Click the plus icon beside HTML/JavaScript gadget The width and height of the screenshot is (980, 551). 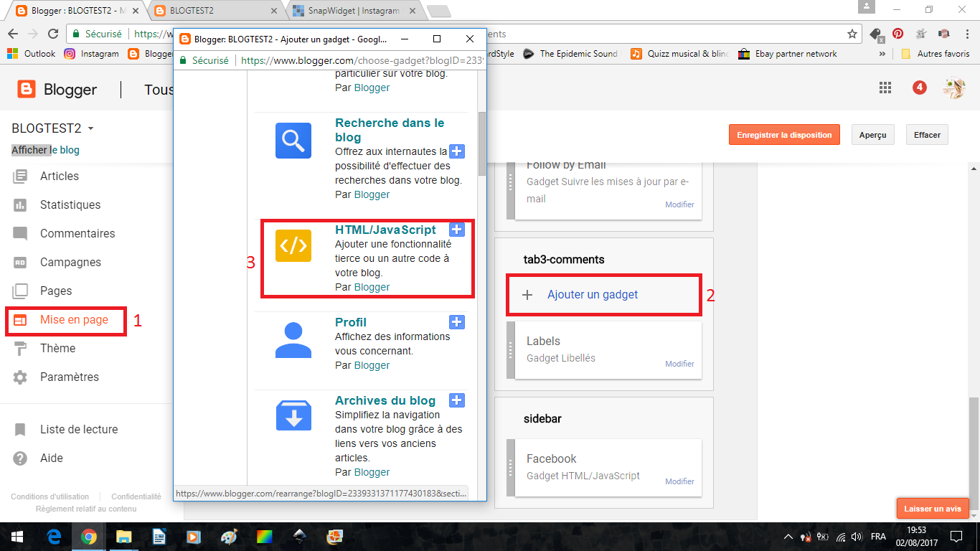tap(457, 230)
